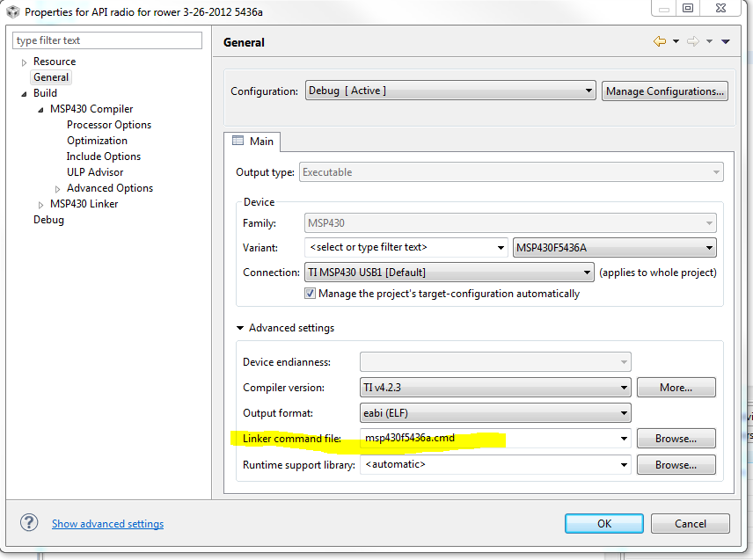Select General in the tree
This screenshot has width=753, height=560.
coord(51,77)
